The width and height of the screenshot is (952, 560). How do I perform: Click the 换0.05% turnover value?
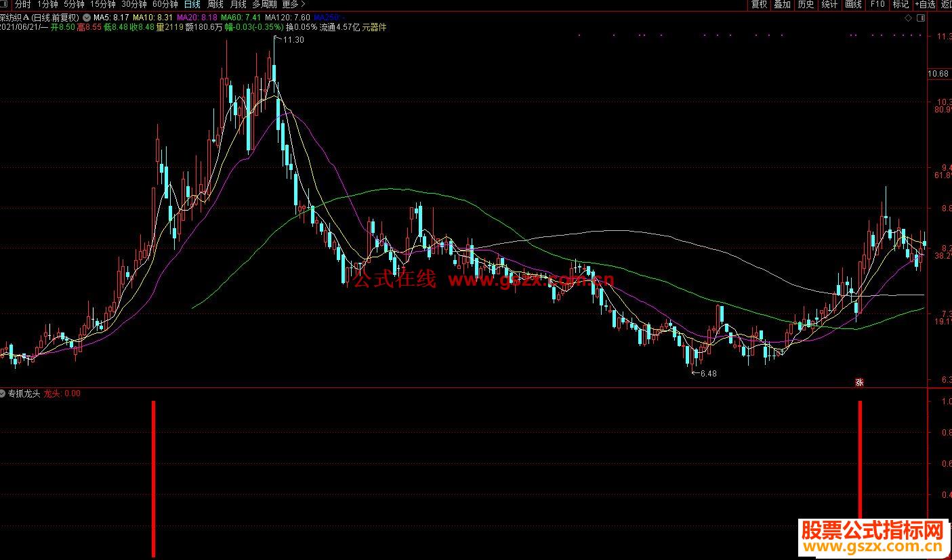[301, 27]
